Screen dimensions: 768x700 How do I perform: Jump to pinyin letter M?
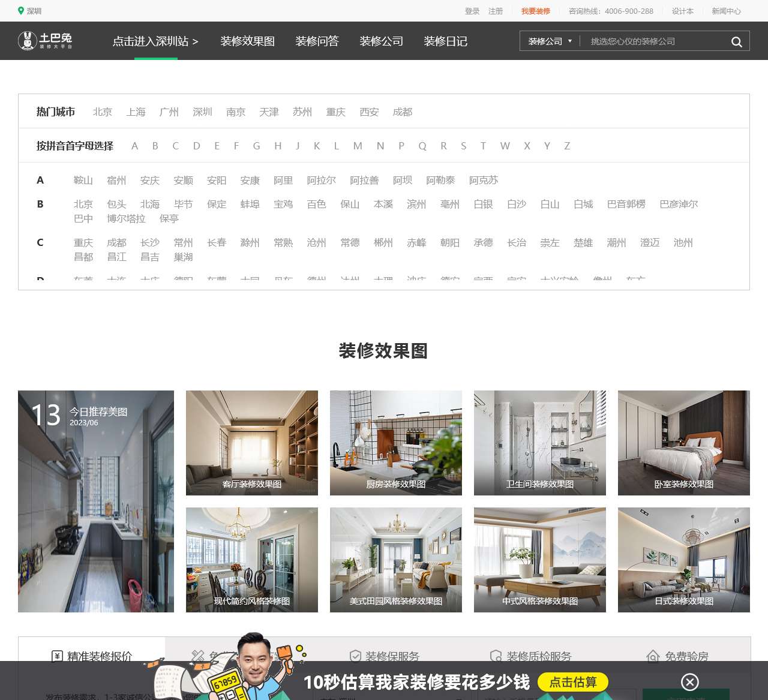(x=358, y=146)
